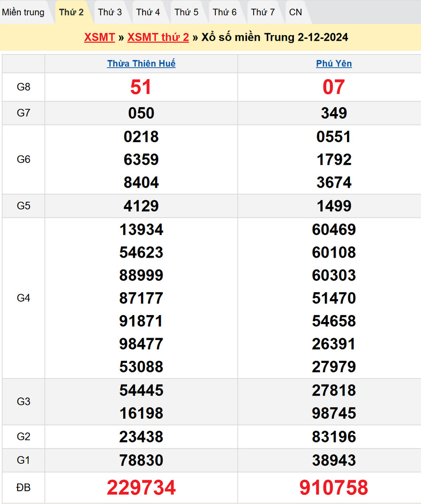Image resolution: width=421 pixels, height=504 pixels.
Task: Click the XSMT breadcrumb link
Action: tap(100, 37)
